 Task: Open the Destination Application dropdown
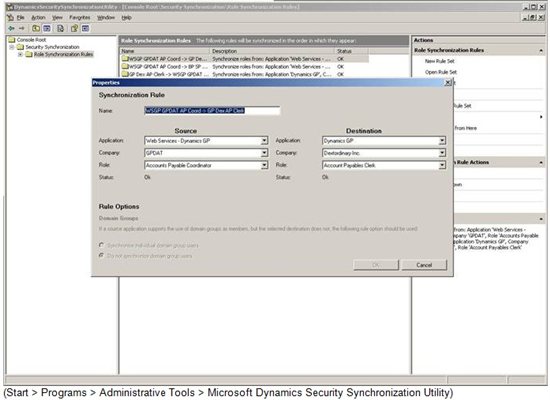[442, 141]
